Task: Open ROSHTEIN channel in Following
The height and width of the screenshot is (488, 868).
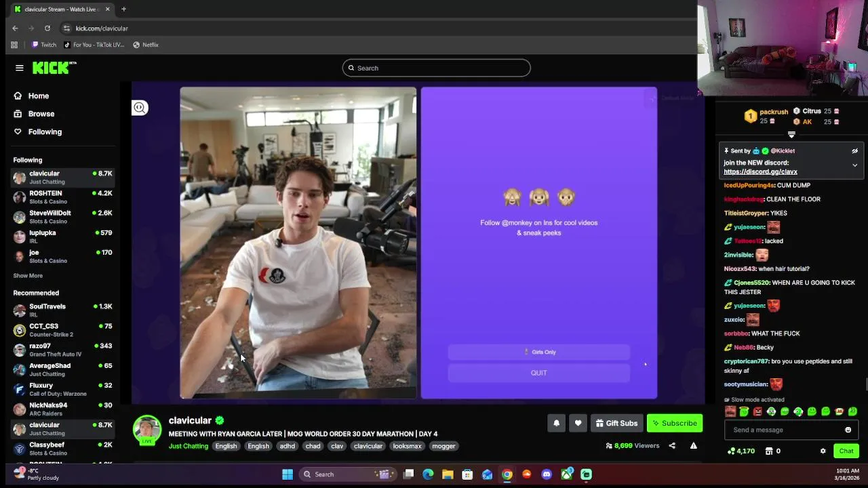Action: [x=63, y=197]
